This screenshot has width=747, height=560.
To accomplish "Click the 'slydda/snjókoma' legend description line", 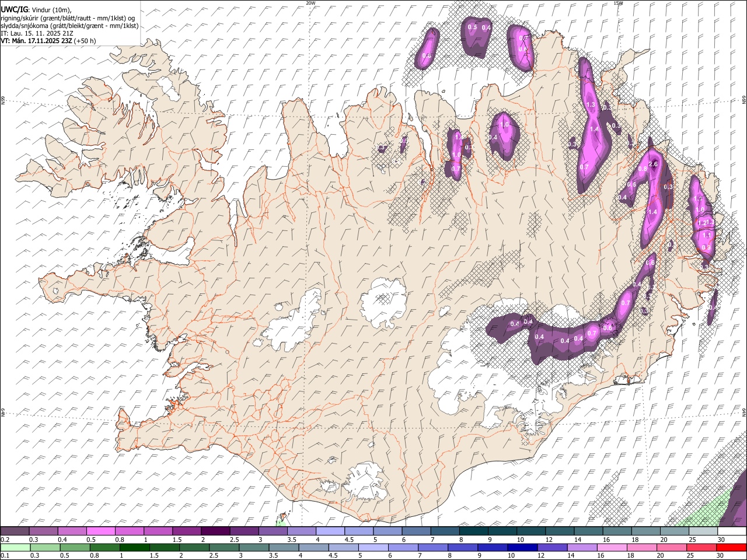I will 69,26.
